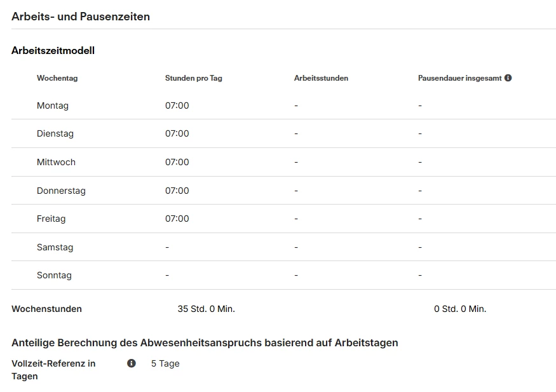Click the Arbeitszeitmodell section heading
The image size is (556, 392).
point(53,51)
